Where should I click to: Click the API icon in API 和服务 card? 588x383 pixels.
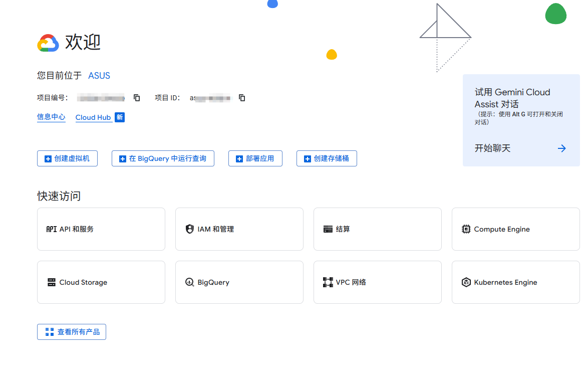(52, 229)
